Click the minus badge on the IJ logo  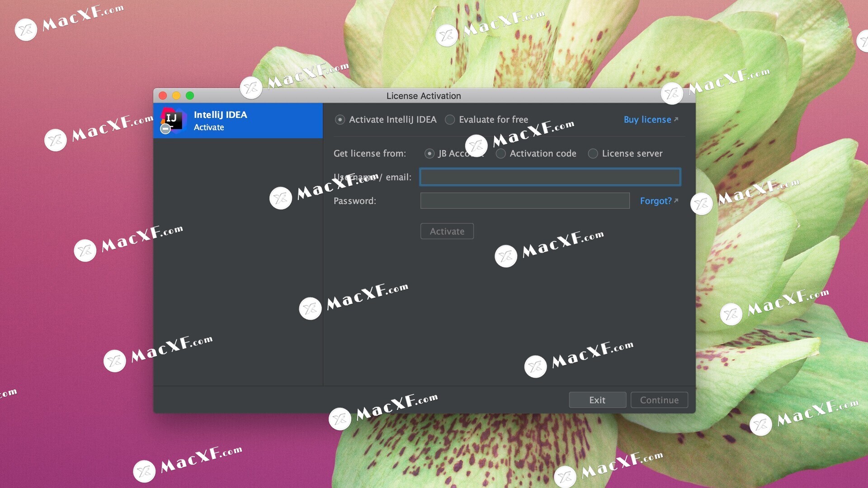pyautogui.click(x=165, y=129)
